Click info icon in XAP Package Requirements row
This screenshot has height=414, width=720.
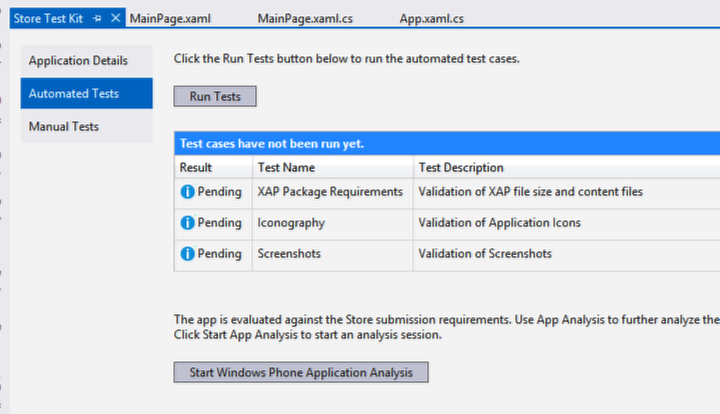point(187,191)
